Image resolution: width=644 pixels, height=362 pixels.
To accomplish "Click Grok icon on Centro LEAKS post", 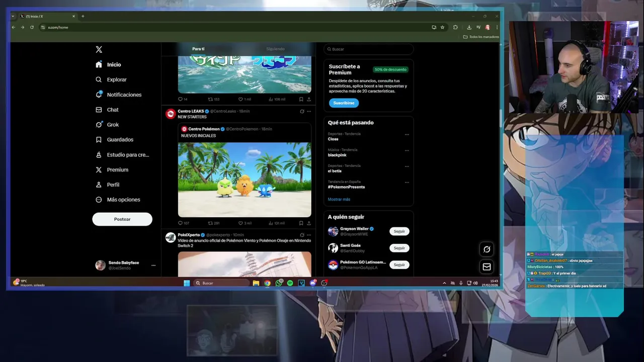I will point(302,111).
